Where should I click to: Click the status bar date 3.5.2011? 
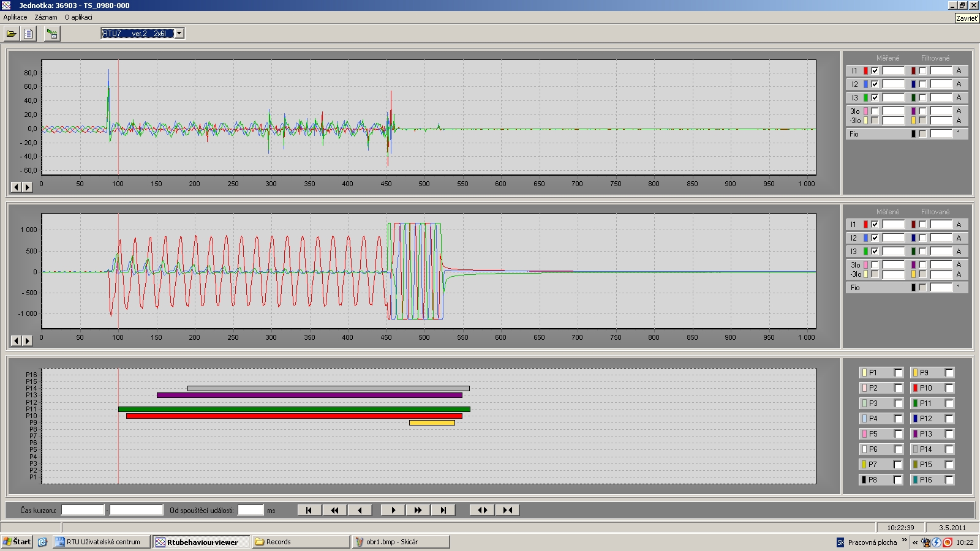coord(952,528)
